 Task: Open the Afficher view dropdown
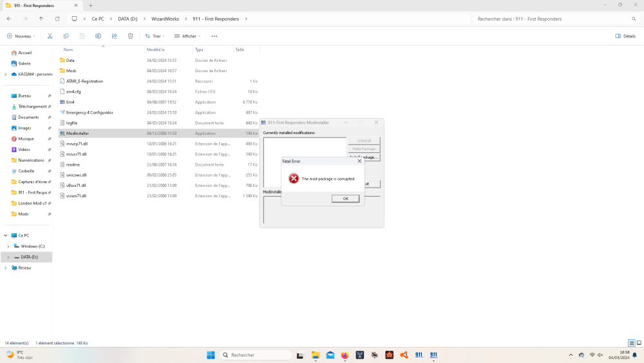187,36
